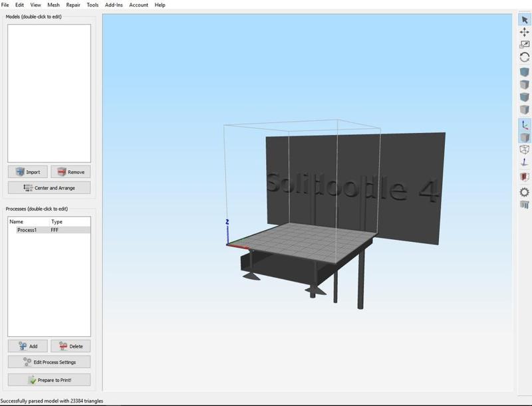Open the Help menu

point(160,5)
